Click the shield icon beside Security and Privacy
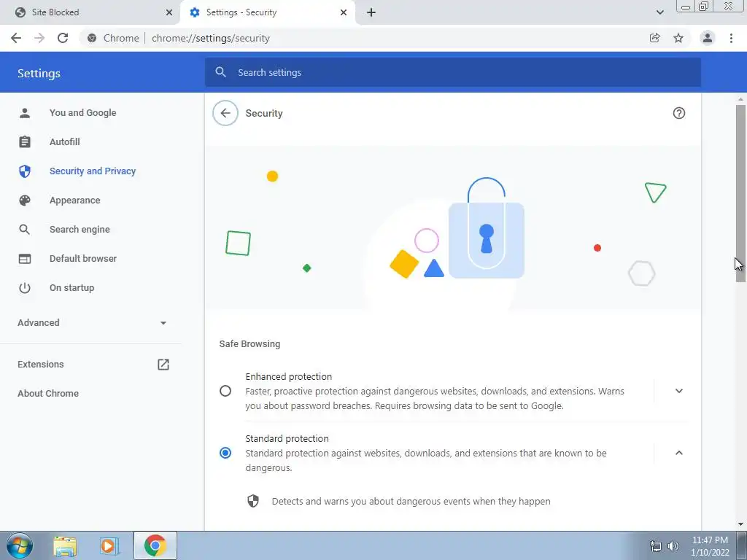Viewport: 747px width, 560px height. [x=25, y=171]
